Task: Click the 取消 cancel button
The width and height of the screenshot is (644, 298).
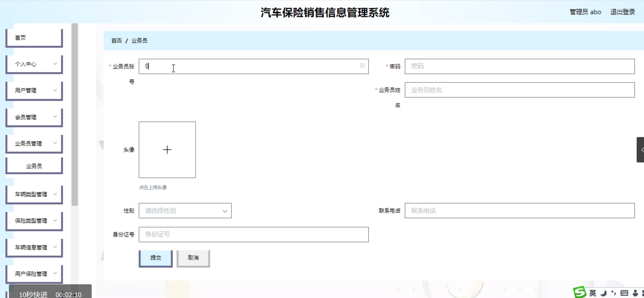Action: tap(193, 258)
